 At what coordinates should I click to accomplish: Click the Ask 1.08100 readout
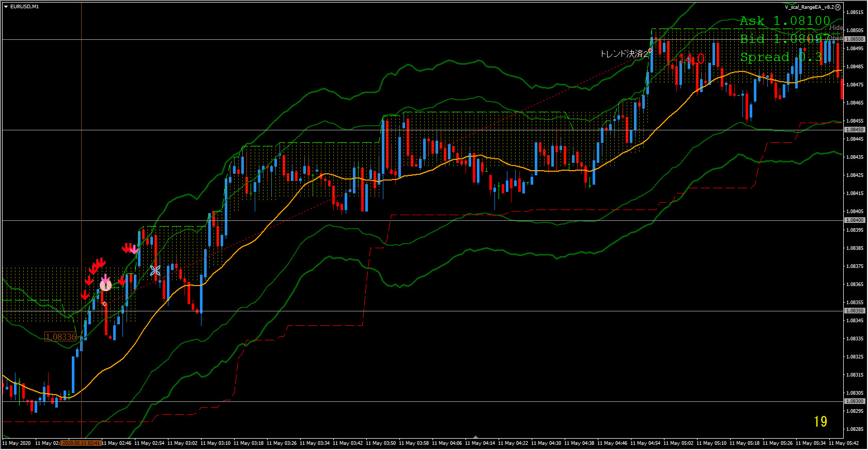(785, 21)
